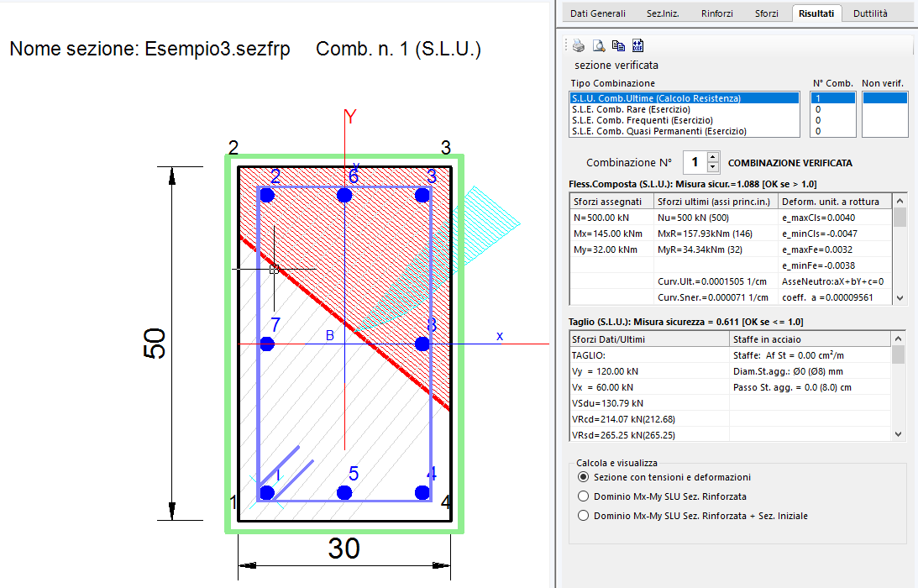The height and width of the screenshot is (588, 918).
Task: Click the Taglio table scrollbar thumb
Action: tap(898, 354)
